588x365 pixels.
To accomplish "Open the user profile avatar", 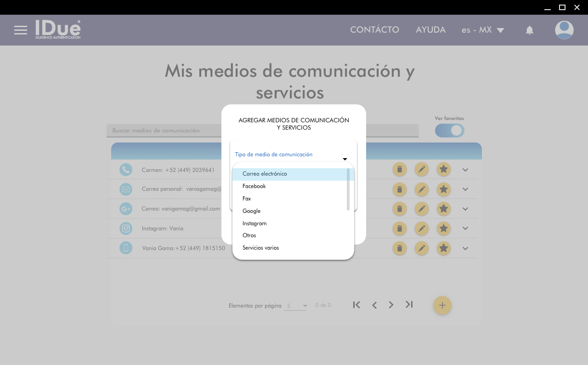I will coord(564,30).
